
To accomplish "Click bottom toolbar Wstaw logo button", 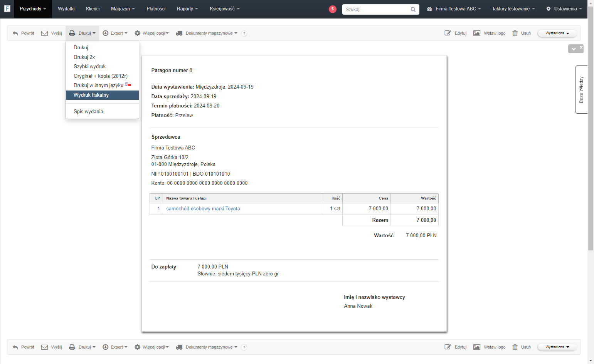I will pos(490,347).
